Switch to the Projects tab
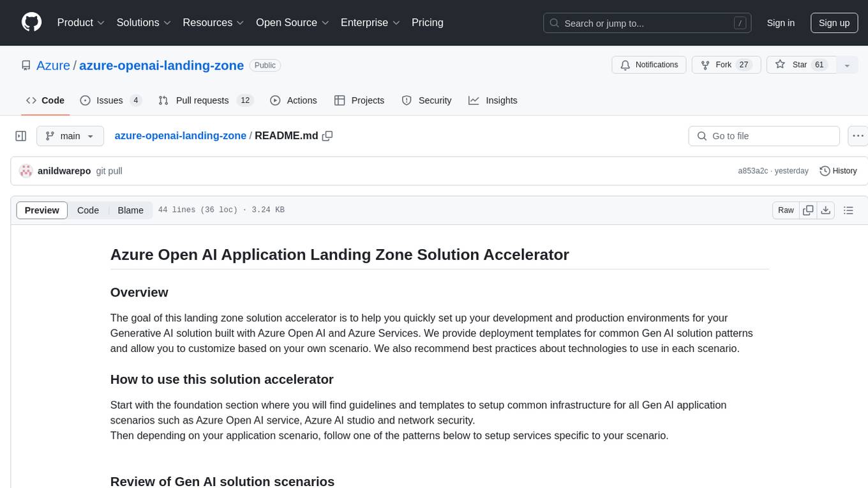This screenshot has width=868, height=488. point(359,100)
